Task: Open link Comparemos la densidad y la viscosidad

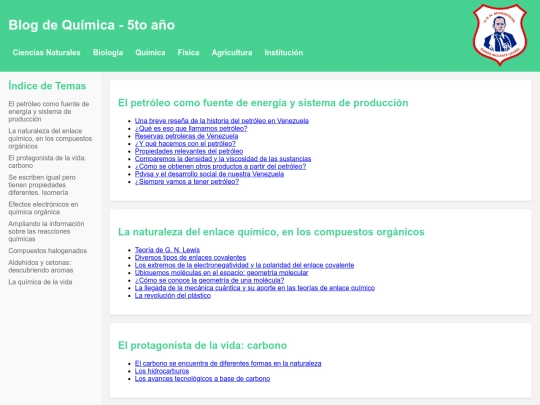Action: 223,159
